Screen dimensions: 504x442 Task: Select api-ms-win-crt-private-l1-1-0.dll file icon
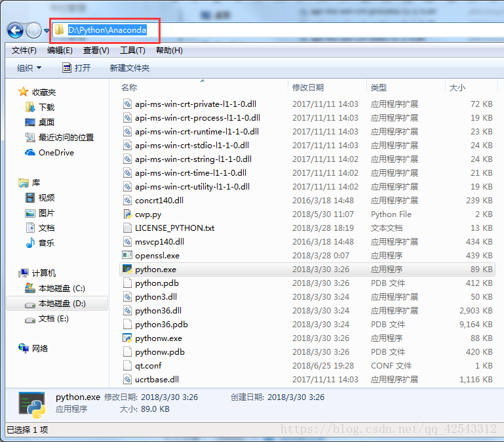[x=127, y=104]
